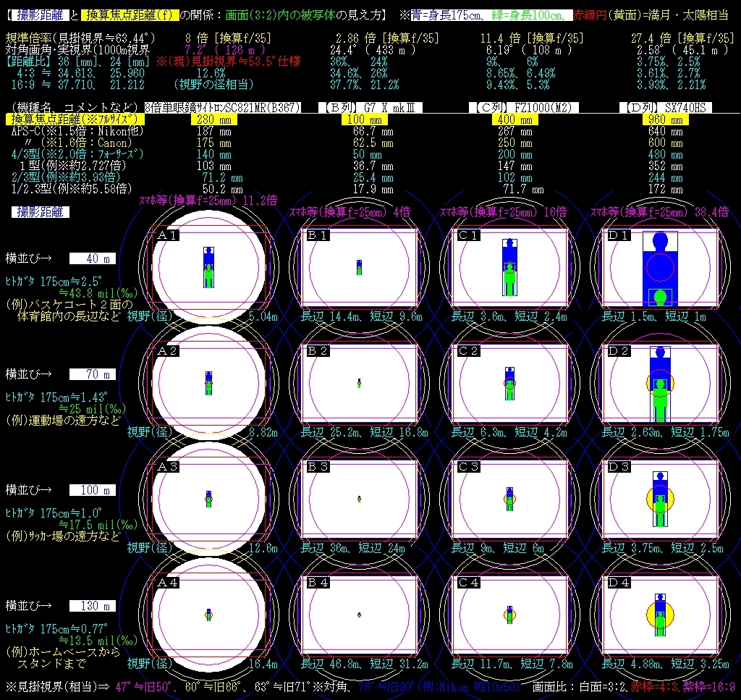Click the 36.7 mm value
This screenshot has height=700, width=741.
coord(373,166)
